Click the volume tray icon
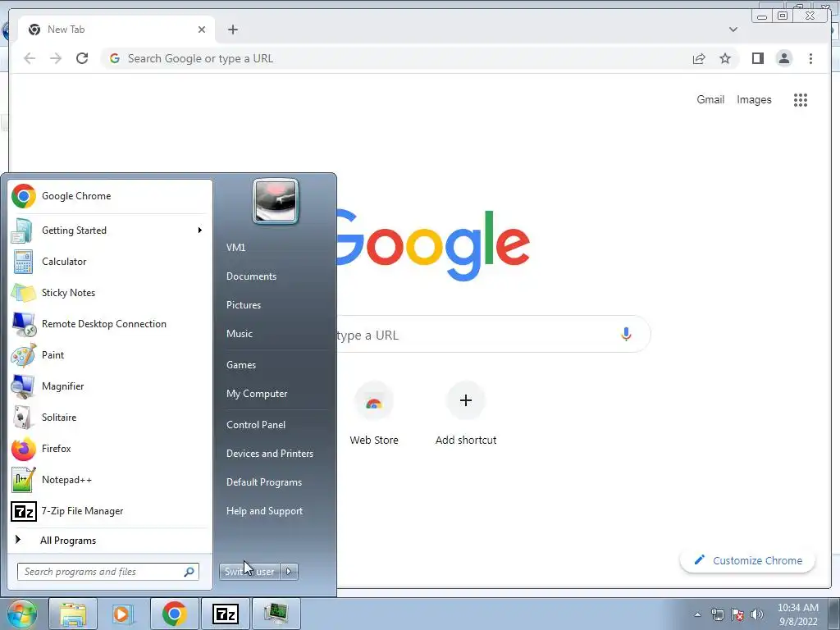Viewport: 840px width, 630px height. 757,614
